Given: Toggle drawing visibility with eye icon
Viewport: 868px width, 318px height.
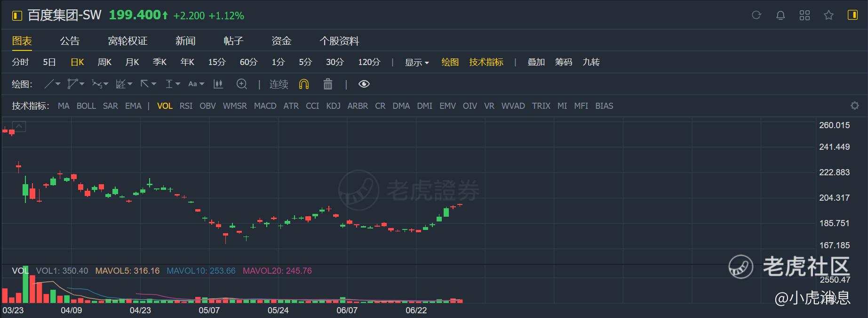Looking at the screenshot, I should point(364,84).
